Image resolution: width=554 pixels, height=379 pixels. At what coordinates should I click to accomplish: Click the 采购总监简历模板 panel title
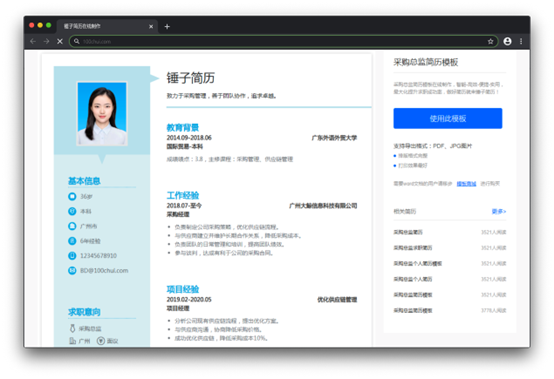point(426,62)
